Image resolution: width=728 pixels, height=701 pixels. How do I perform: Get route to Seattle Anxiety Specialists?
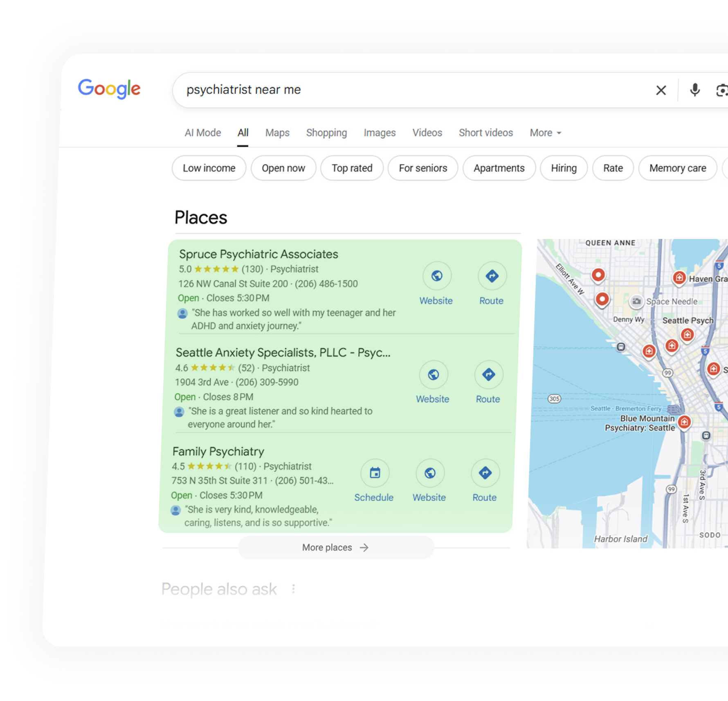click(x=488, y=374)
